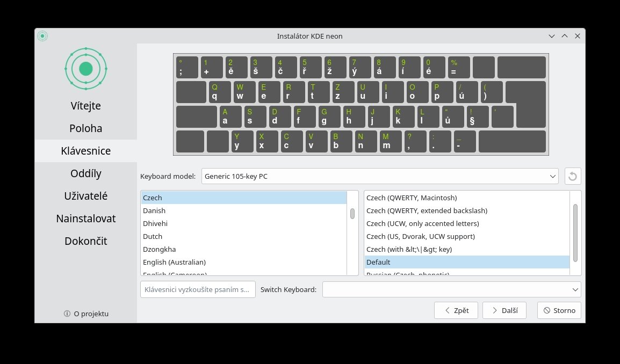
Task: Select Czech (QWERTY, extended backslash) variant
Action: click(467, 210)
